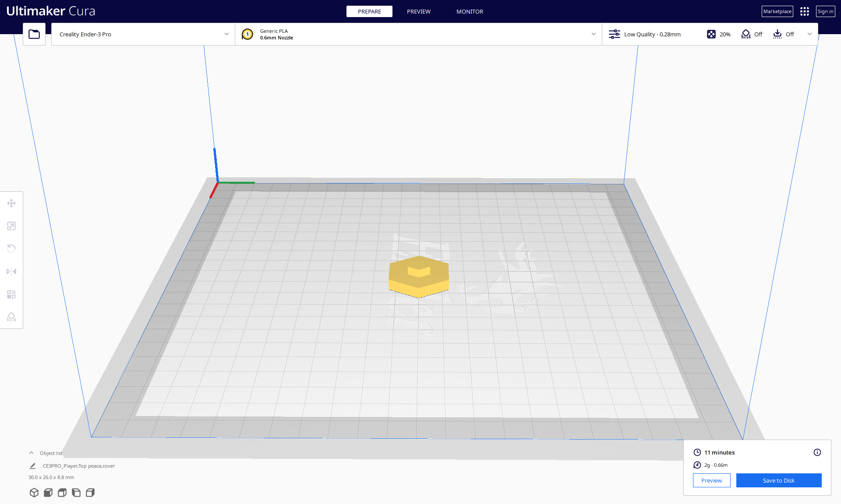The width and height of the screenshot is (841, 504).
Task: Switch to the PREVIEW tab
Action: click(418, 11)
